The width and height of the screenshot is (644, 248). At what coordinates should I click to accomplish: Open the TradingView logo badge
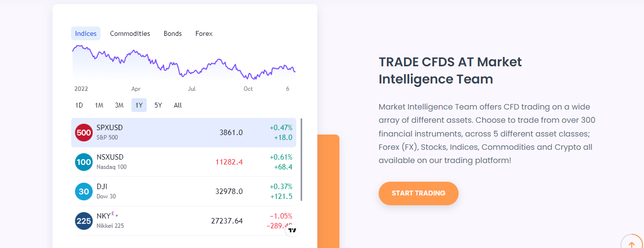pos(292,229)
